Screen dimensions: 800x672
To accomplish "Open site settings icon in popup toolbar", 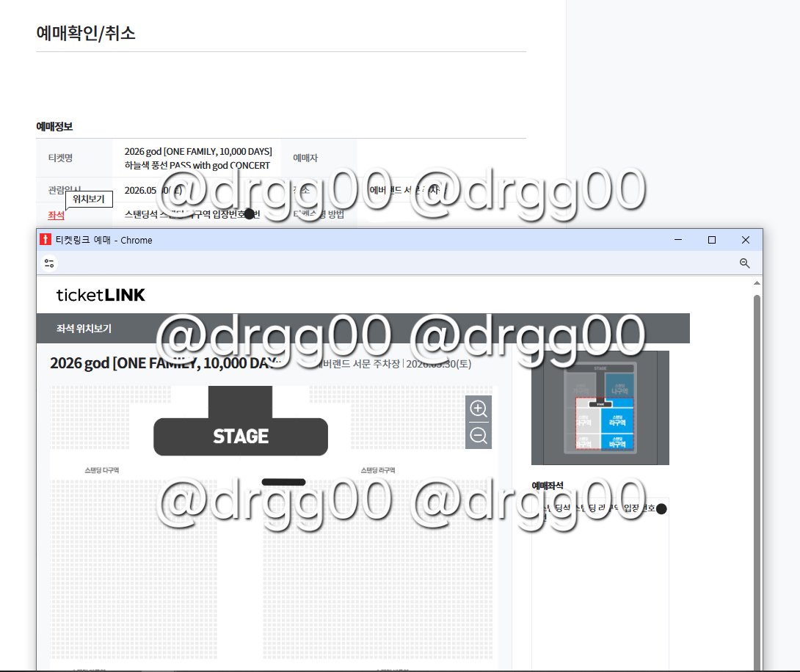I will point(49,263).
